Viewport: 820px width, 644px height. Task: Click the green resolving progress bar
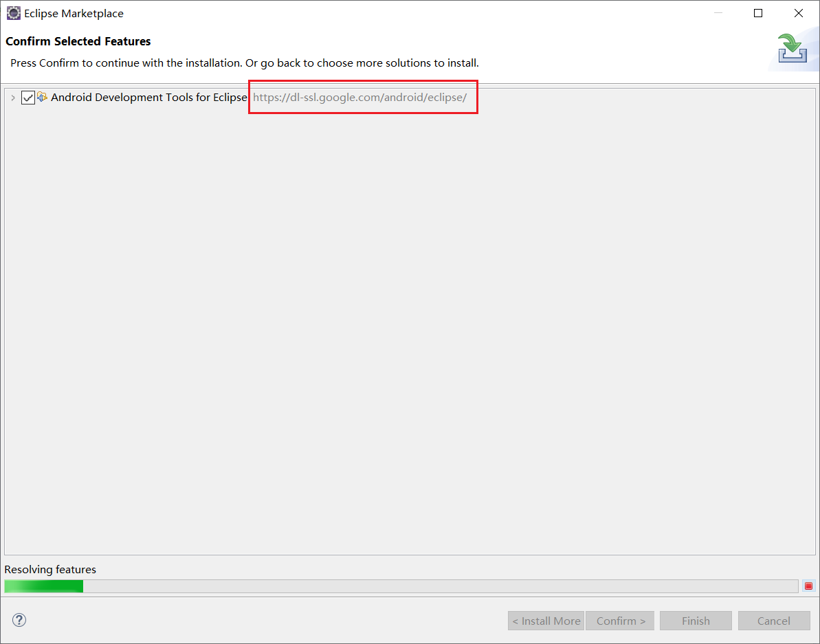pos(401,586)
